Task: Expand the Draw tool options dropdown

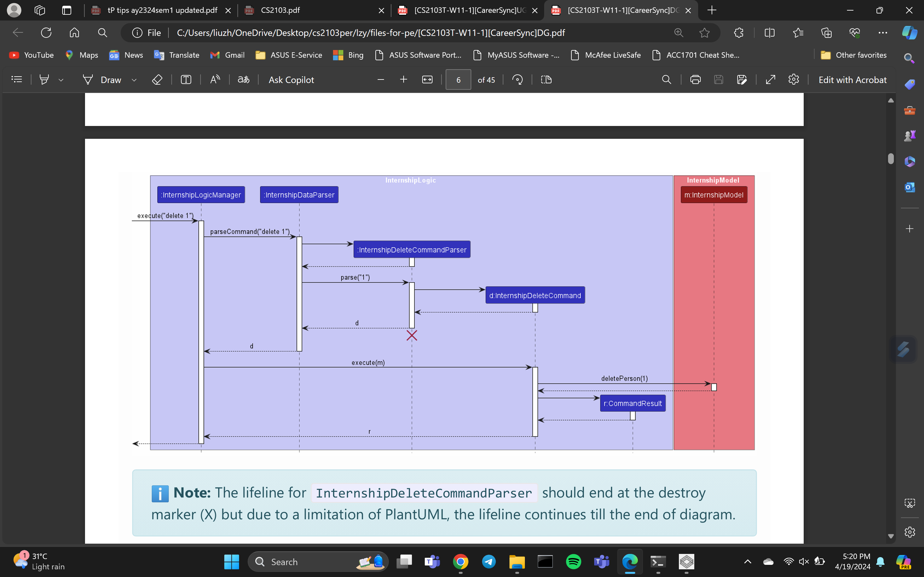Action: pyautogui.click(x=134, y=80)
